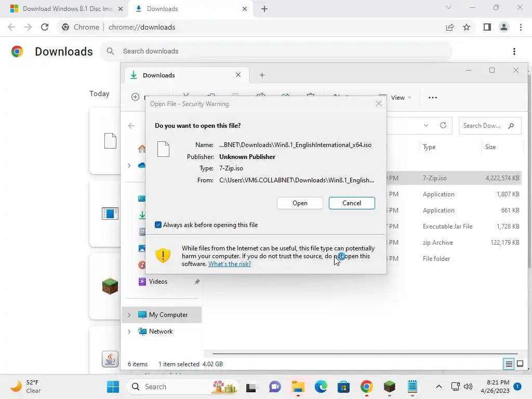
Task: Toggle the Chrome side panel
Action: (x=487, y=27)
